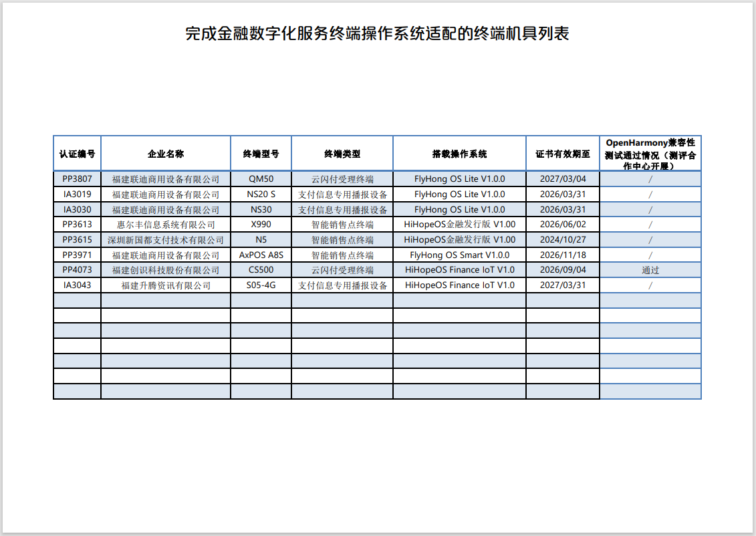Viewport: 756px width, 536px height.
Task: Click the OpenHarmony兼容性 column header
Action: click(x=650, y=154)
